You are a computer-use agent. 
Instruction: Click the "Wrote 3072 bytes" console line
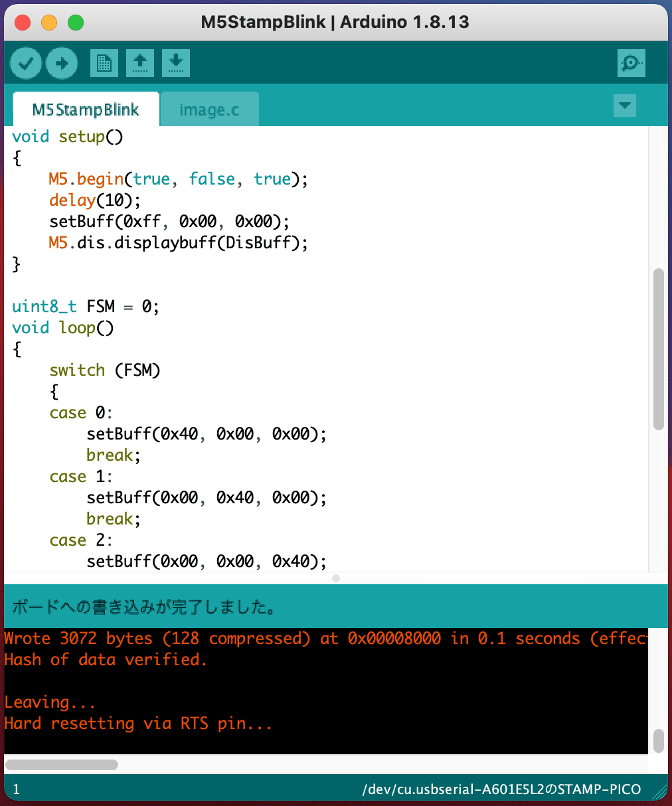pos(325,639)
